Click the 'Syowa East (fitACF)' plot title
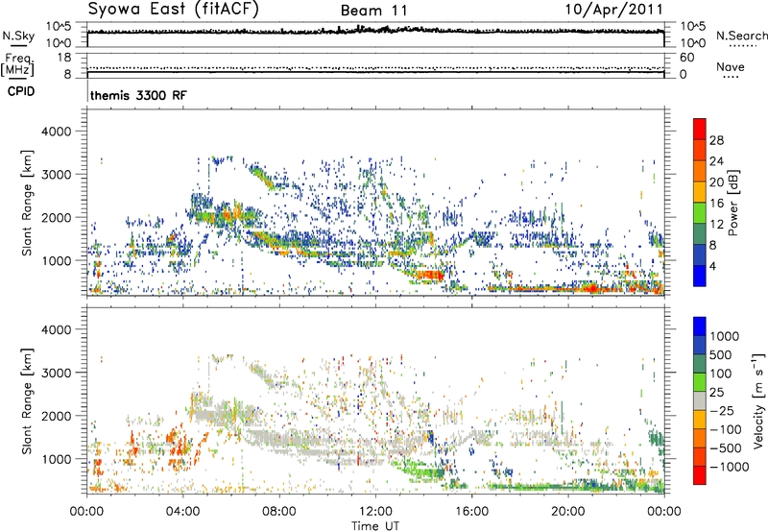 [x=173, y=9]
